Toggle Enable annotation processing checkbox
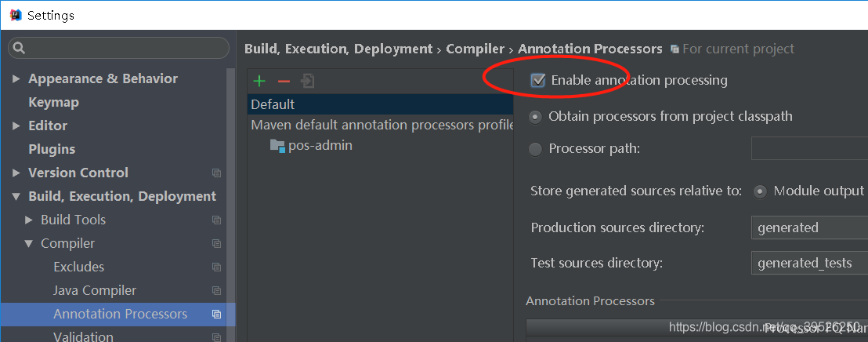868x342 pixels. 538,80
